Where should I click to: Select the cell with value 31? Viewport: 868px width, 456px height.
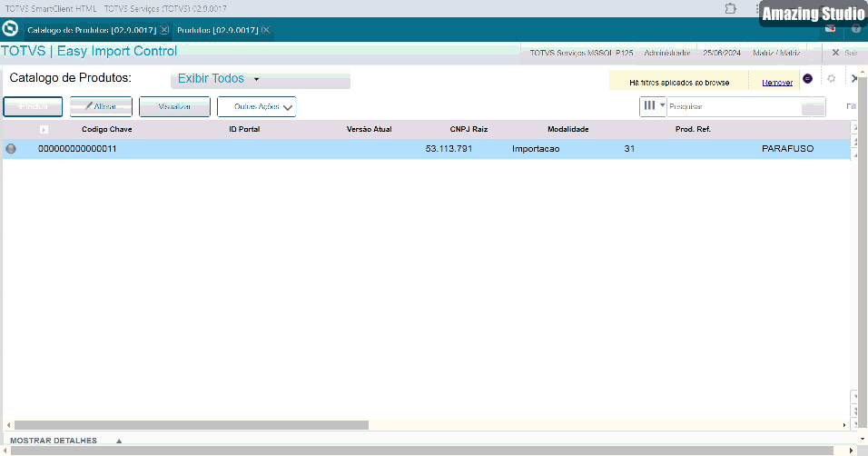point(629,148)
